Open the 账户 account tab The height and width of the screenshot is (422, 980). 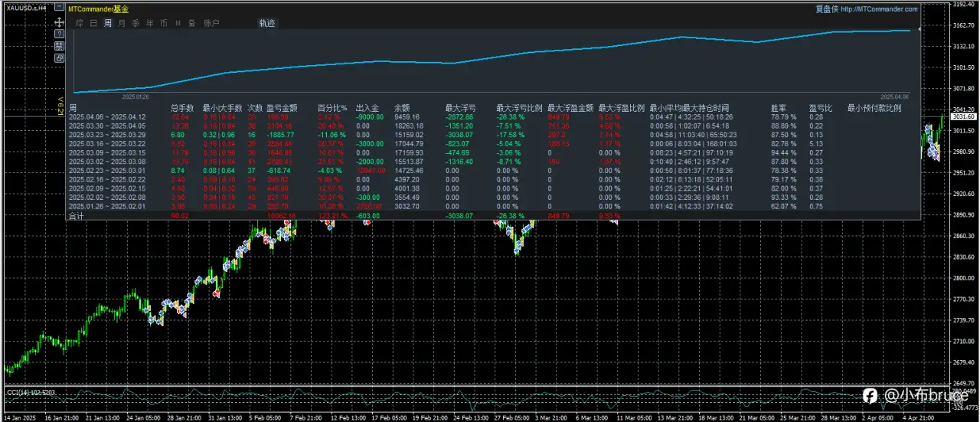211,23
